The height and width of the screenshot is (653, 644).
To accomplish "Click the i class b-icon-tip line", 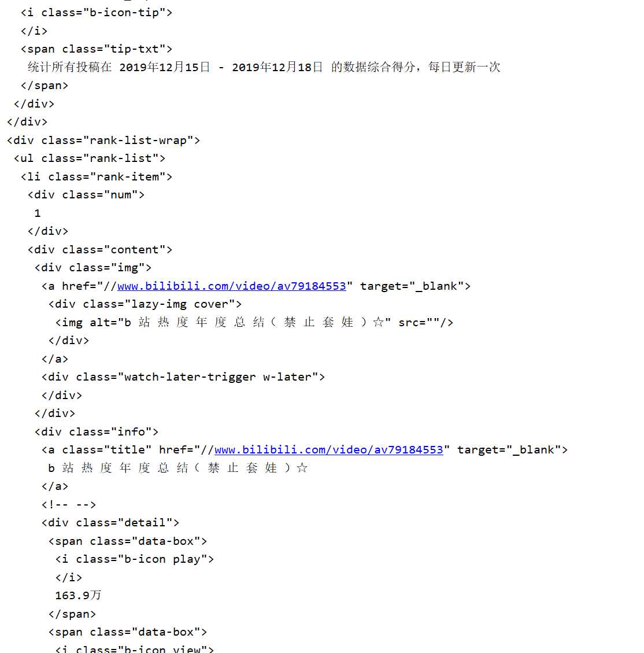I will (x=97, y=13).
